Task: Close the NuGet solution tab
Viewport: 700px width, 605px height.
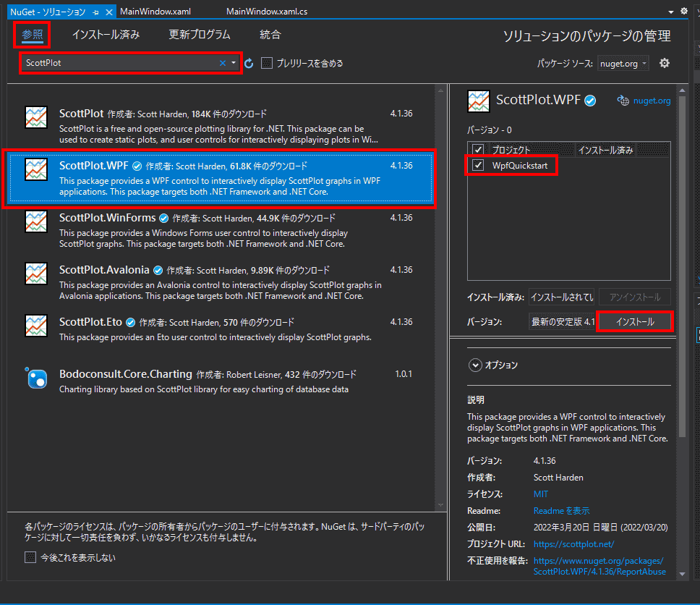Action: [x=109, y=12]
